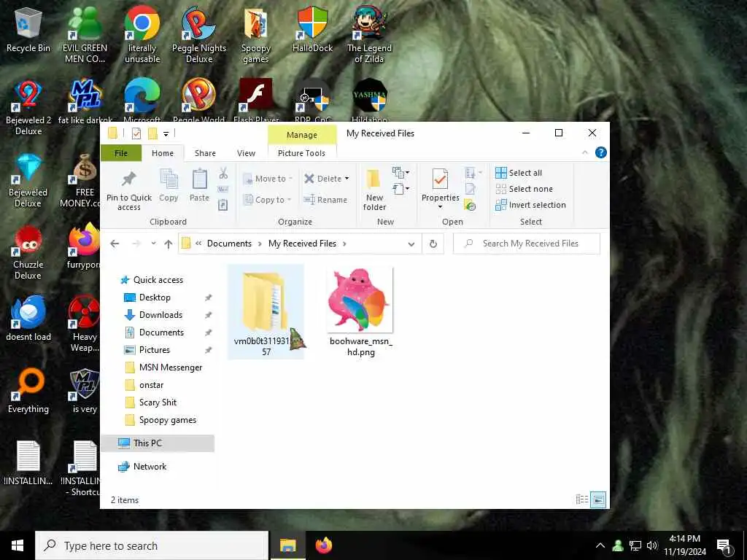Select Downloads in Quick access

click(x=160, y=315)
